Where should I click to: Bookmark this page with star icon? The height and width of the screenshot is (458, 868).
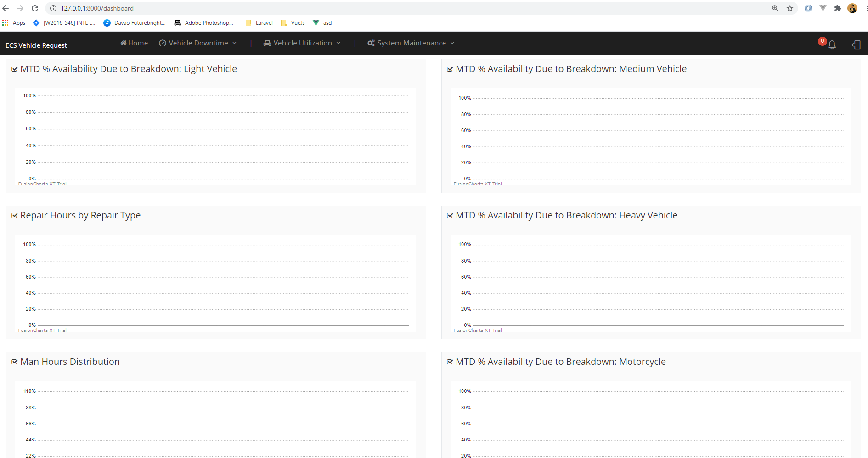790,8
